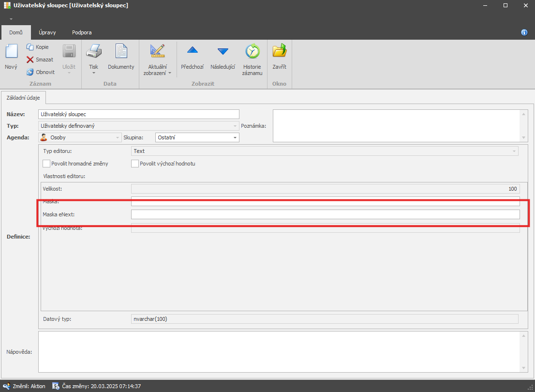Click the blue info icon
Viewport: 535px width, 392px height.
tap(524, 32)
